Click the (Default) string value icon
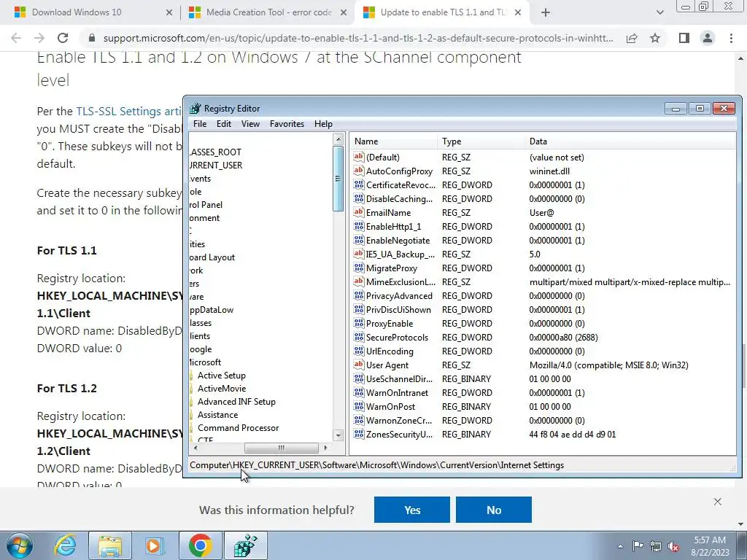 point(359,157)
